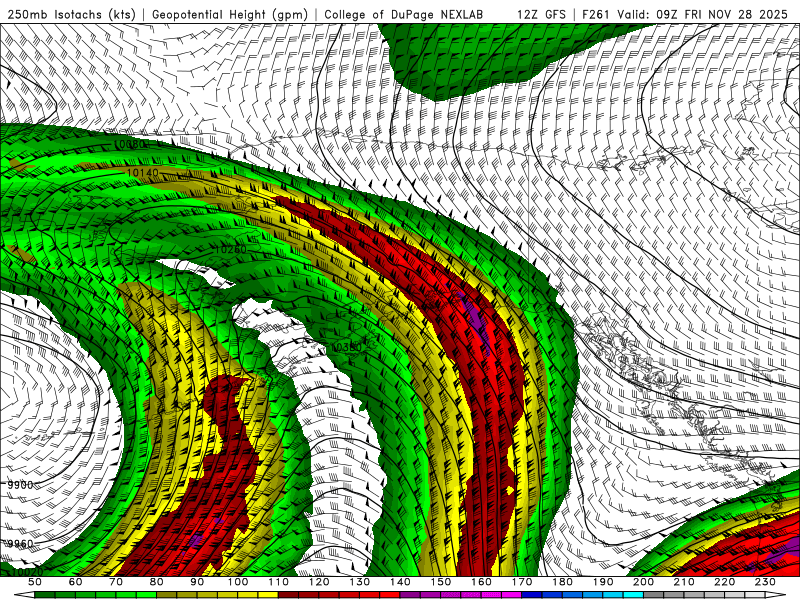Click the 70 knot legend label
This screenshot has height=600, width=800.
click(116, 582)
